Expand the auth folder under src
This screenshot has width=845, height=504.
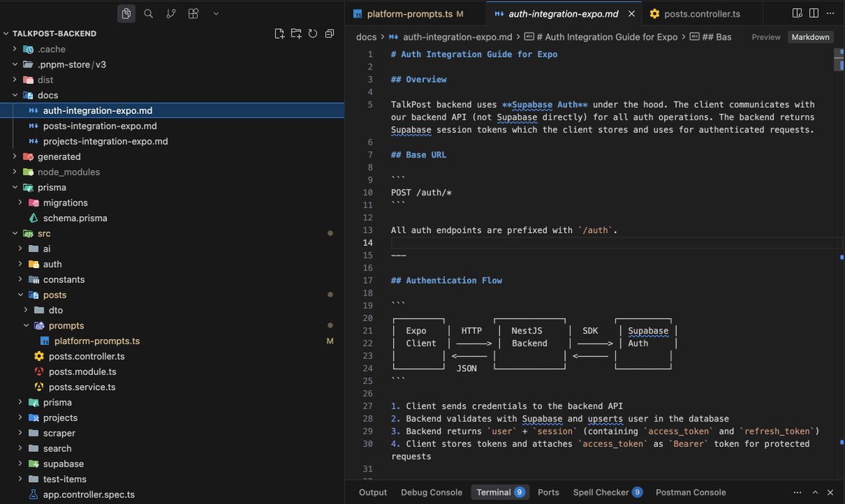point(20,264)
